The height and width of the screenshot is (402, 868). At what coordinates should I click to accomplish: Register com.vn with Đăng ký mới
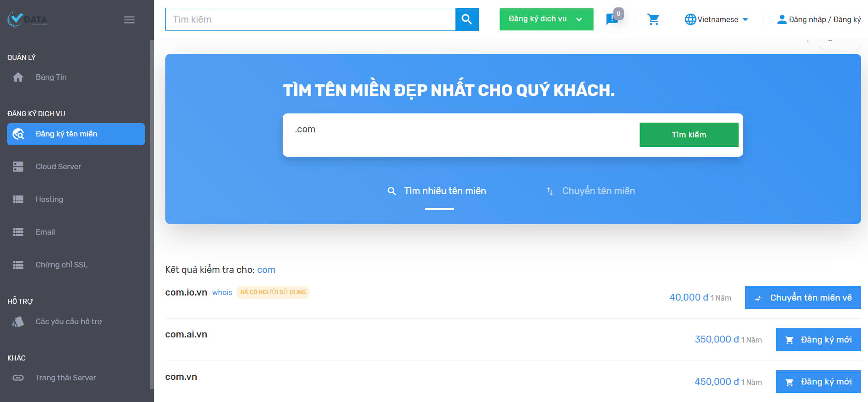pos(818,382)
